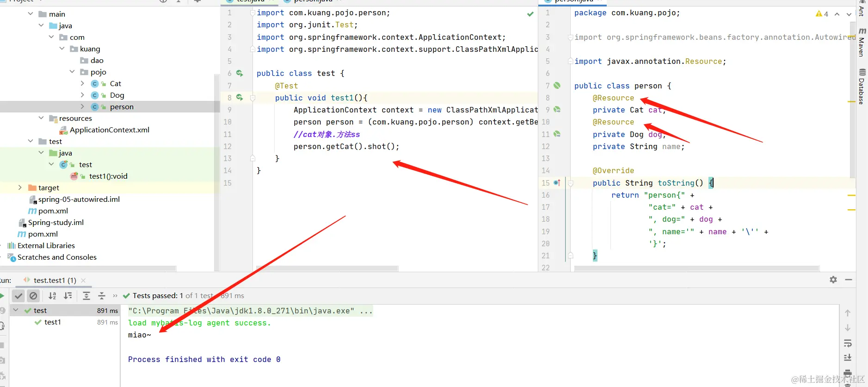Click run gutter icon beside class test

240,73
